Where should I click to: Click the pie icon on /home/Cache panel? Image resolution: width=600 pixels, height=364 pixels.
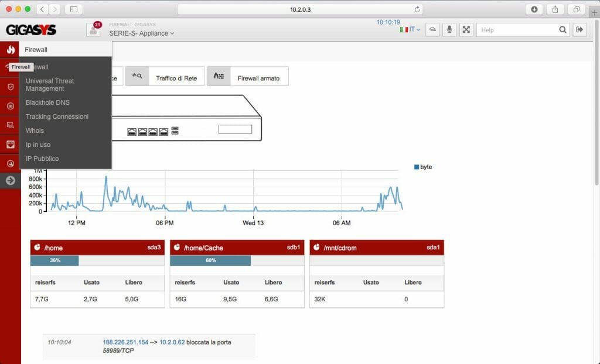177,248
